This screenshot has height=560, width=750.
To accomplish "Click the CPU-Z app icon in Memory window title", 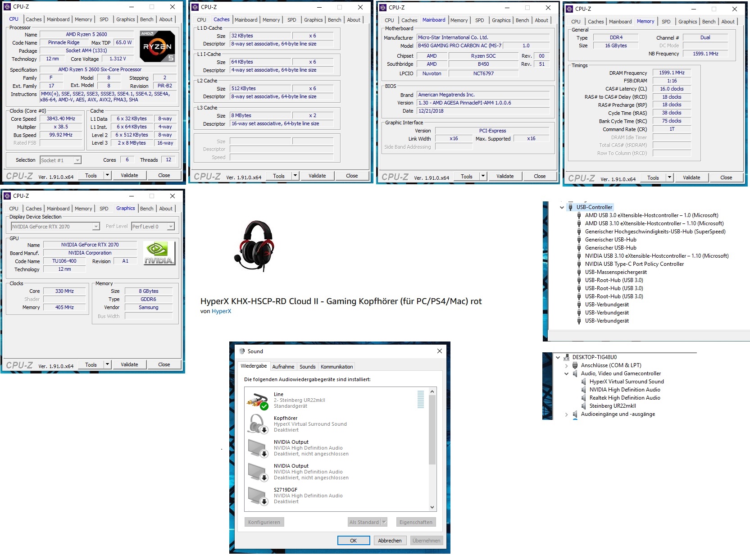I will click(569, 9).
